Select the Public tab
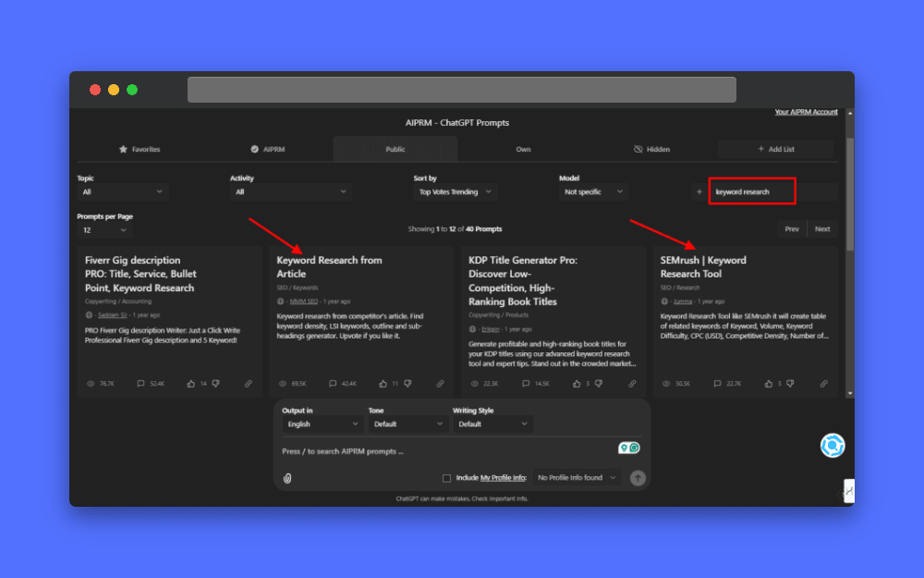924x578 pixels. [x=395, y=149]
